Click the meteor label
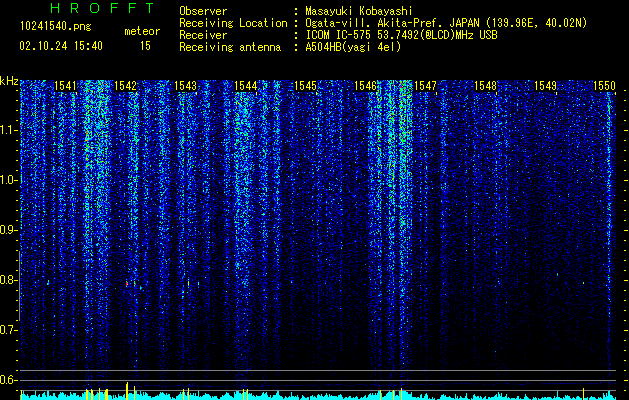Image resolution: width=629 pixels, height=400 pixels. click(x=142, y=31)
